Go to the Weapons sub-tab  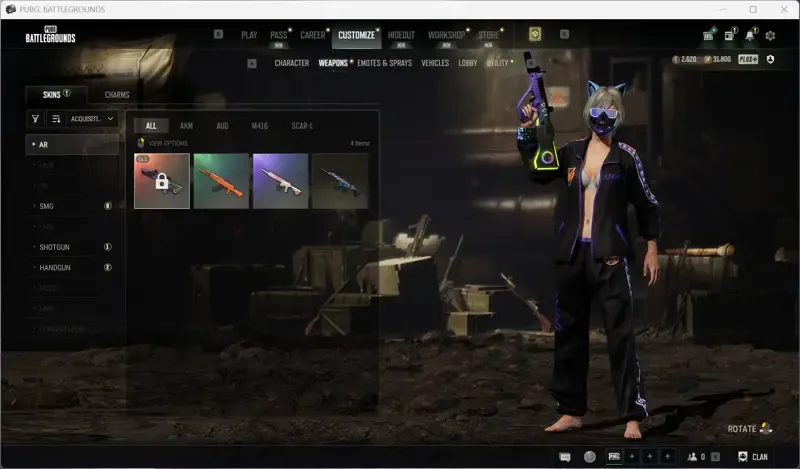(x=333, y=63)
